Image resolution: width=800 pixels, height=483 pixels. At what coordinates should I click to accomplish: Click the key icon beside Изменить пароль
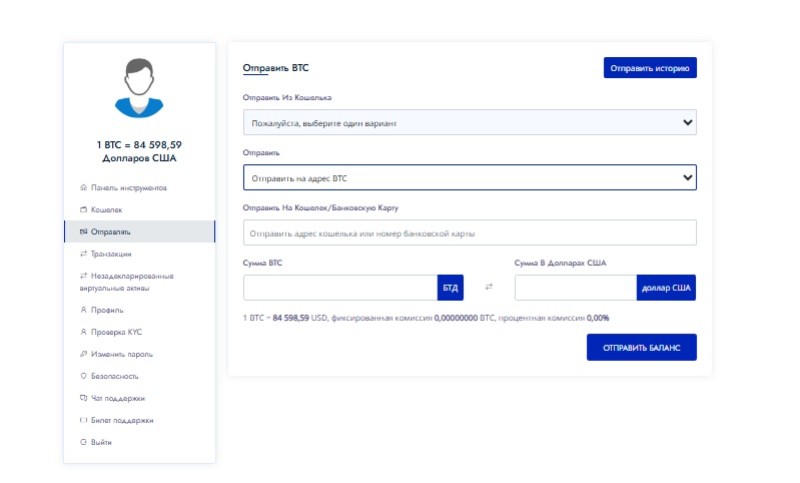point(83,354)
